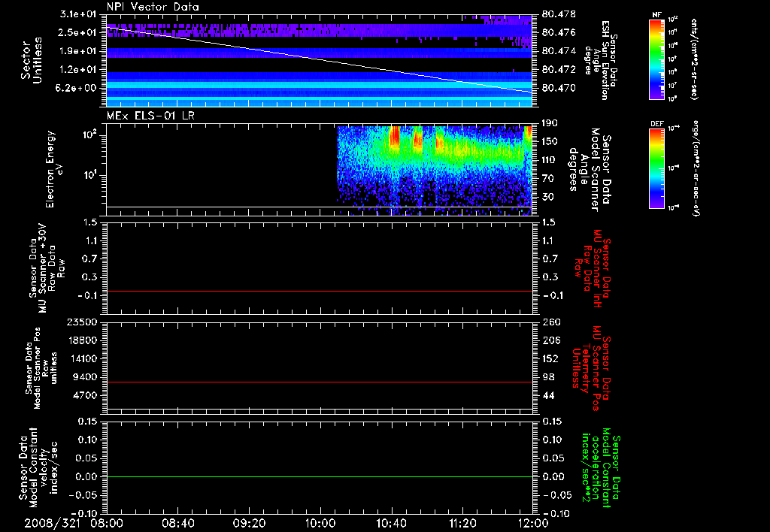Click the 11:20 time axis label

click(462, 523)
